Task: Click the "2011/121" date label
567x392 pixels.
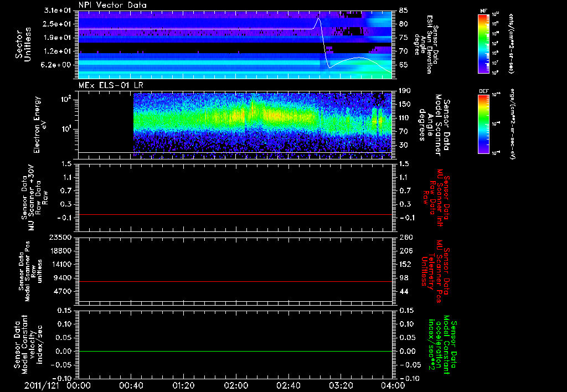Action: (42, 385)
